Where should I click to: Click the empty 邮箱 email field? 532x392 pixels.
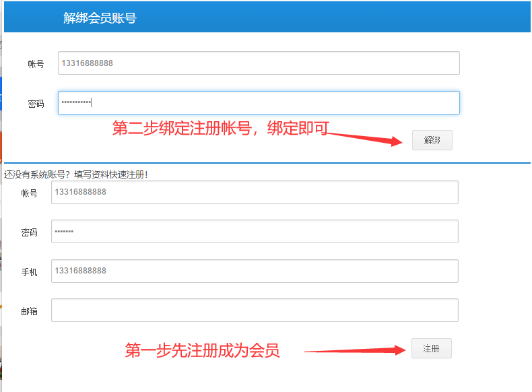(x=255, y=311)
